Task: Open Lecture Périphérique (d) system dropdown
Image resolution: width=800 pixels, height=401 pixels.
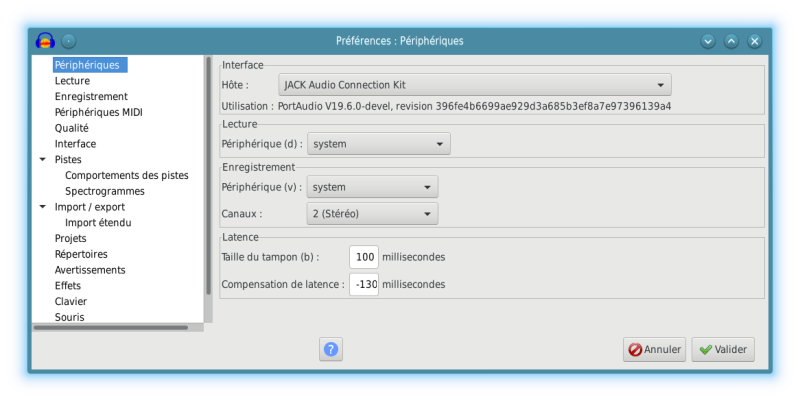Action: click(x=379, y=144)
